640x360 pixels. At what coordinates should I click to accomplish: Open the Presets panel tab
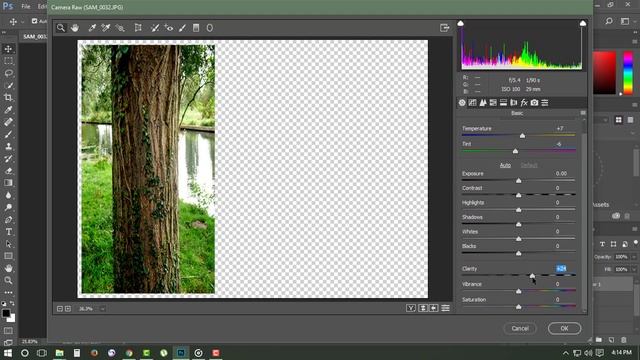(545, 103)
